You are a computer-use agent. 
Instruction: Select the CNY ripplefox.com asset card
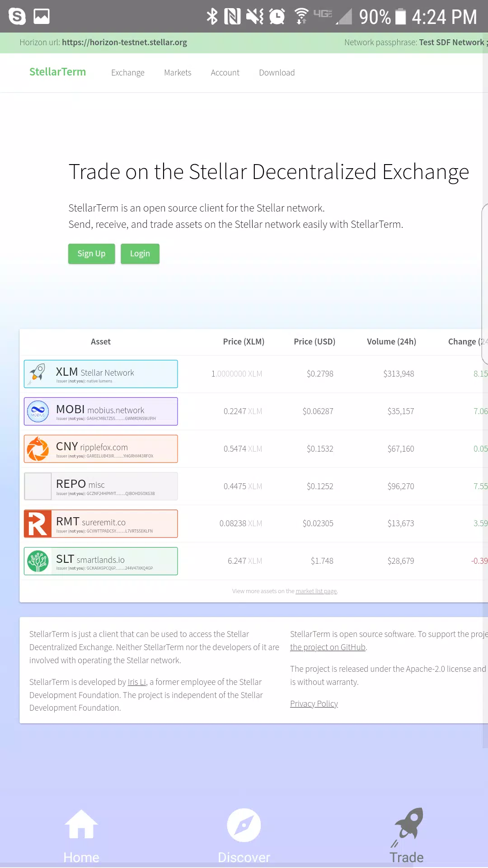[x=101, y=449]
